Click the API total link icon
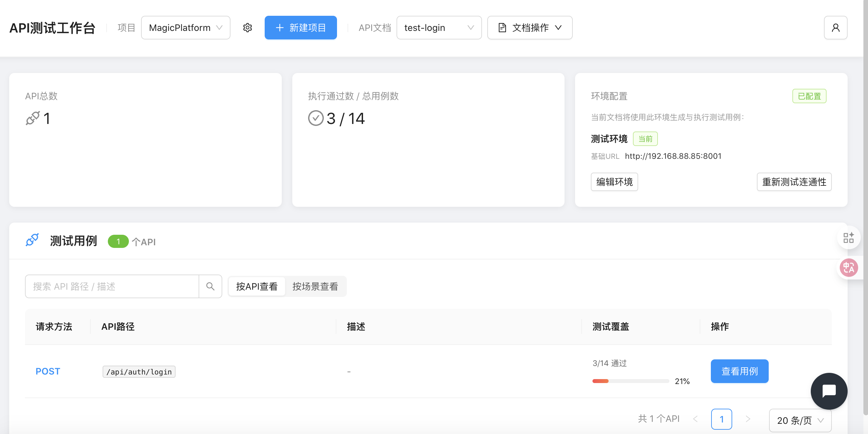Screen dimensions: 868x434 coord(33,118)
